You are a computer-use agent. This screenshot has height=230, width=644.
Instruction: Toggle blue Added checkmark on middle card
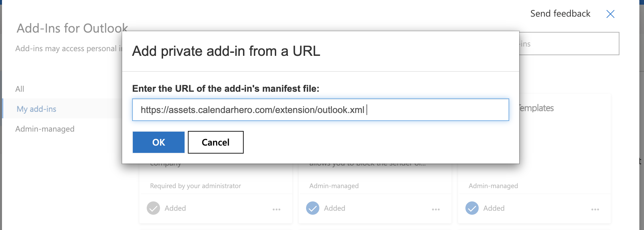click(313, 208)
